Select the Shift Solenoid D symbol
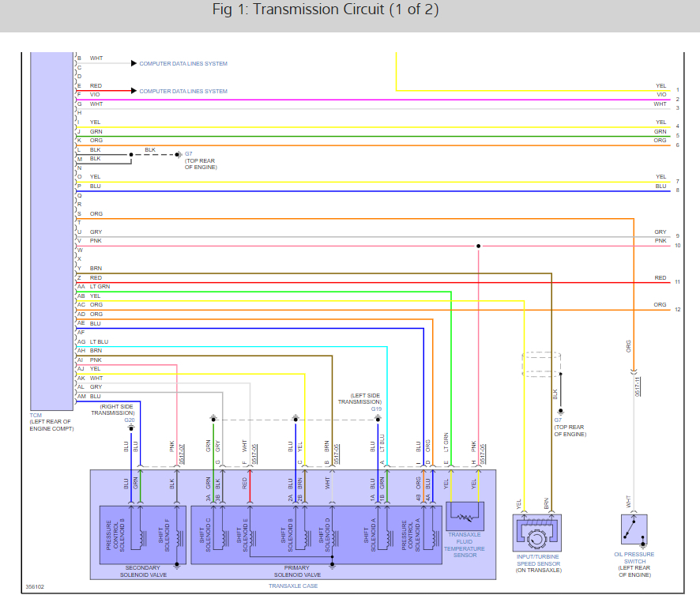Viewport: 700px width, 614px height. pos(332,540)
